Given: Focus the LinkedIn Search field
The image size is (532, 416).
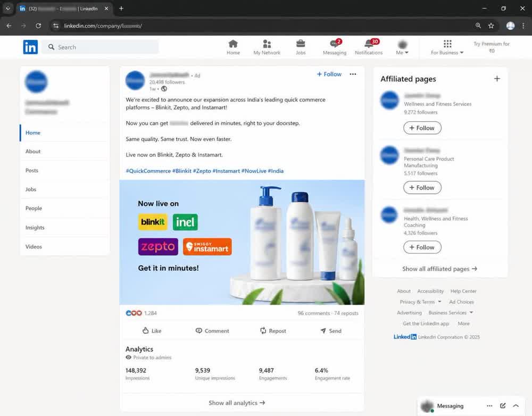Looking at the screenshot, I should pos(101,47).
